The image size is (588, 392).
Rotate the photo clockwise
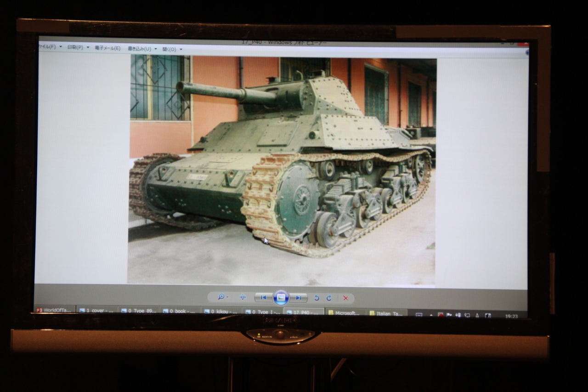329,298
